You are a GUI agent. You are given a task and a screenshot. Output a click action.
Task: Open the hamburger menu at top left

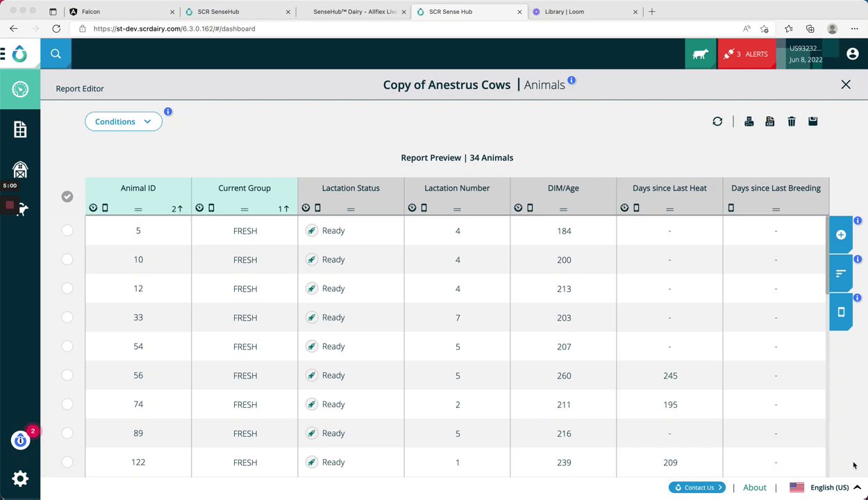3,54
